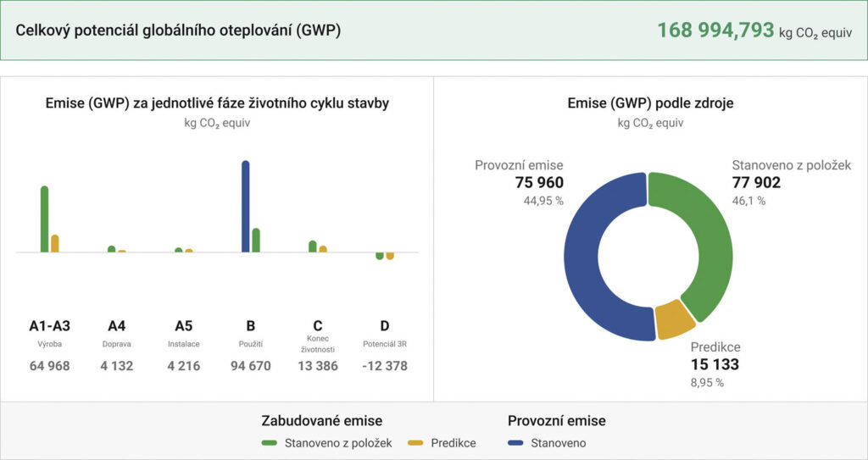Click the 94 670 value under phase B

[251, 366]
